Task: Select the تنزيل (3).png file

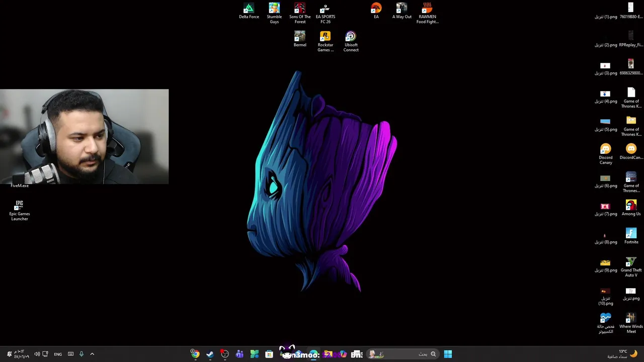Action: [x=605, y=68]
